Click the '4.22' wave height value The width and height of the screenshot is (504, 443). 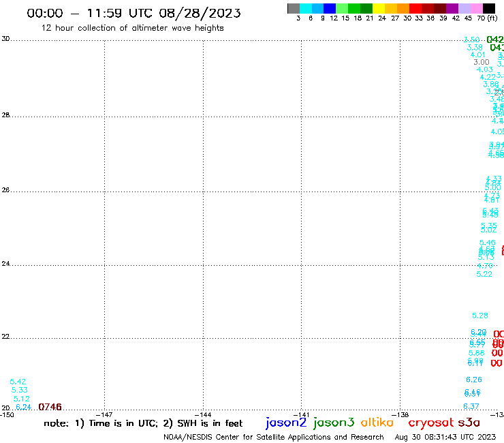point(488,77)
